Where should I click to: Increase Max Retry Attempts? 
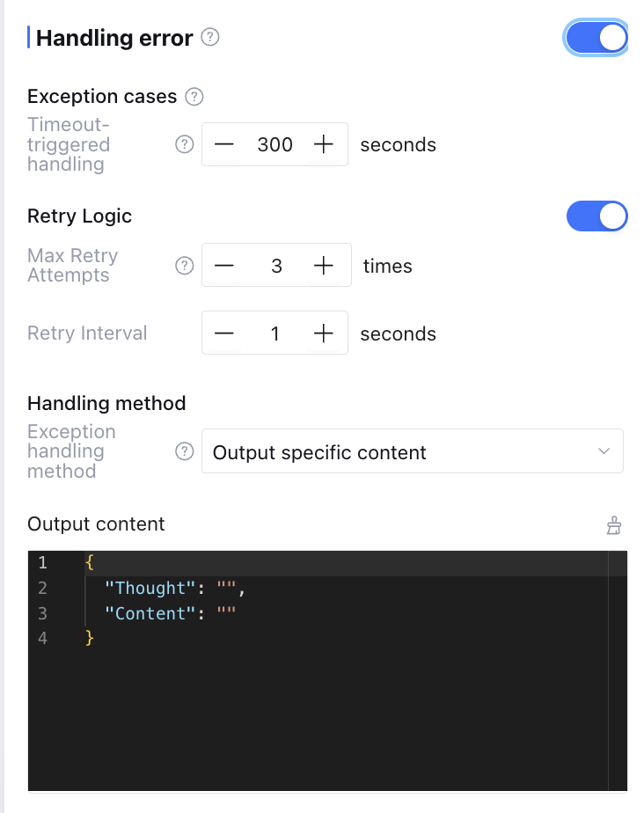(325, 266)
